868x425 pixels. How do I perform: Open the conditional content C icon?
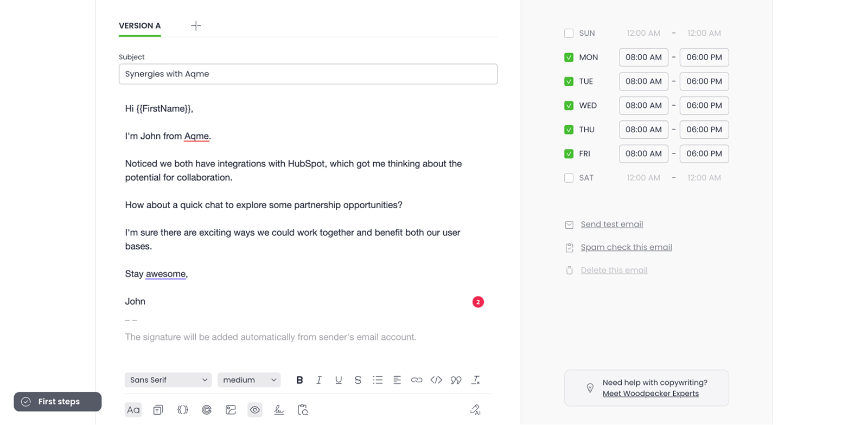[207, 410]
